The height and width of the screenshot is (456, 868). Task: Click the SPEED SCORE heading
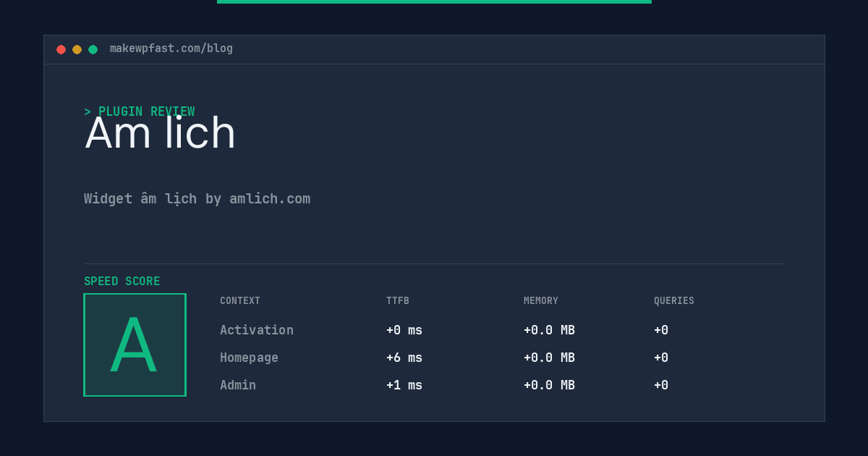122,282
